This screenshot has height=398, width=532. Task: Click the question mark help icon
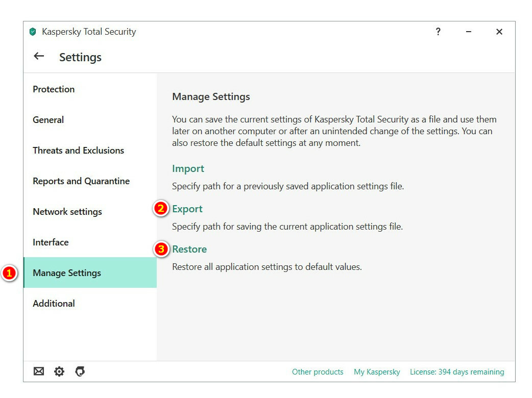click(x=438, y=32)
